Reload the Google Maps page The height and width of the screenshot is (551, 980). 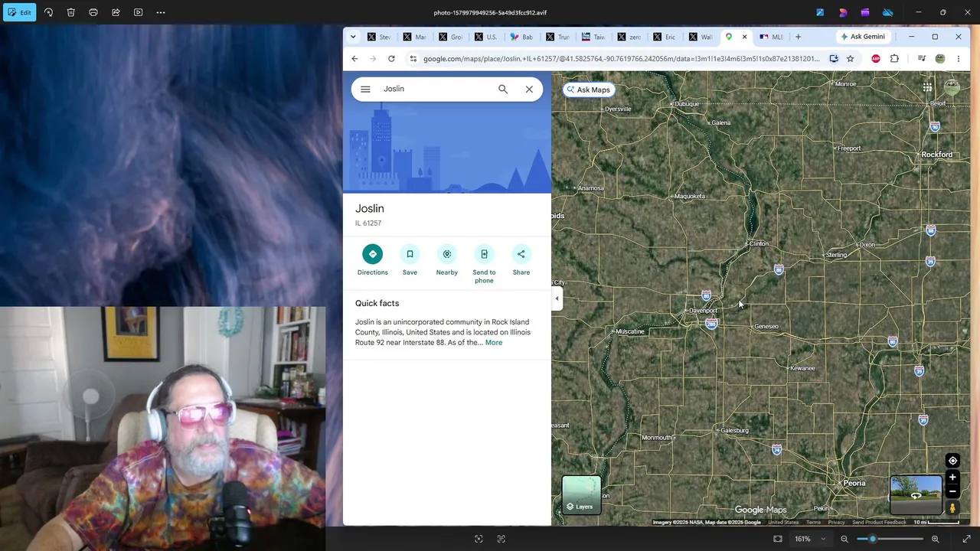(391, 59)
